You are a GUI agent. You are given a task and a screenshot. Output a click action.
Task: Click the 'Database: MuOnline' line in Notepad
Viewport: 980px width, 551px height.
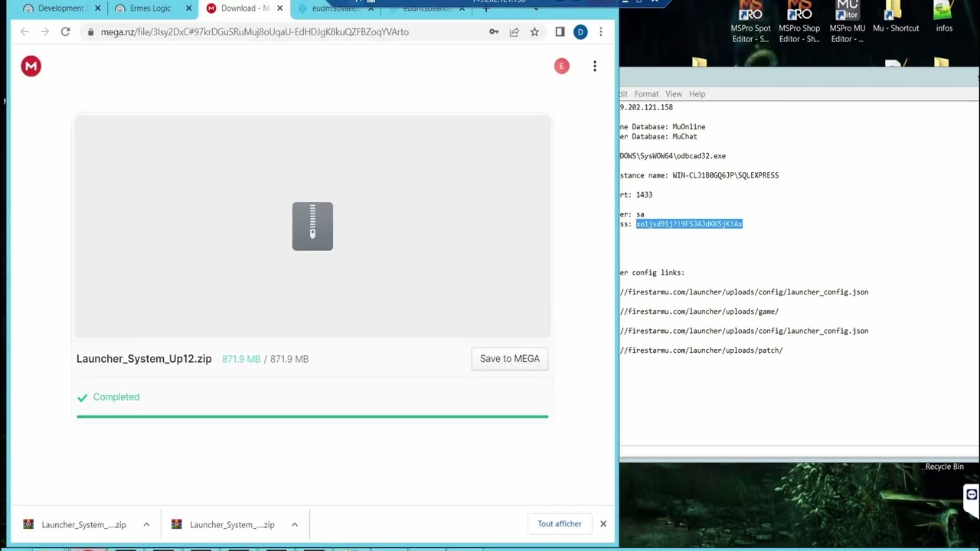point(663,127)
